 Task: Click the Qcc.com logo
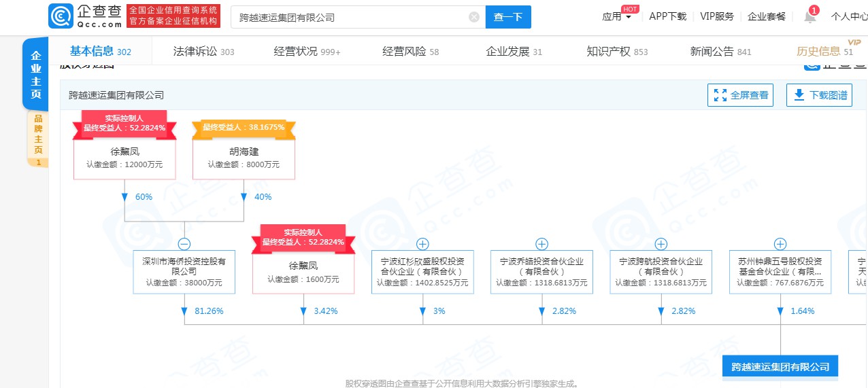click(85, 16)
